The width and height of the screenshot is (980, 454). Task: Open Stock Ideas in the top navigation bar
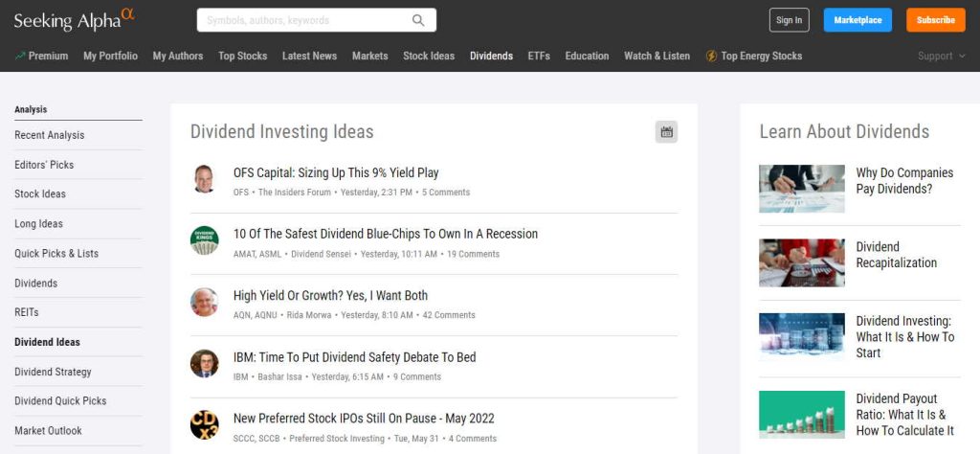[x=429, y=57]
